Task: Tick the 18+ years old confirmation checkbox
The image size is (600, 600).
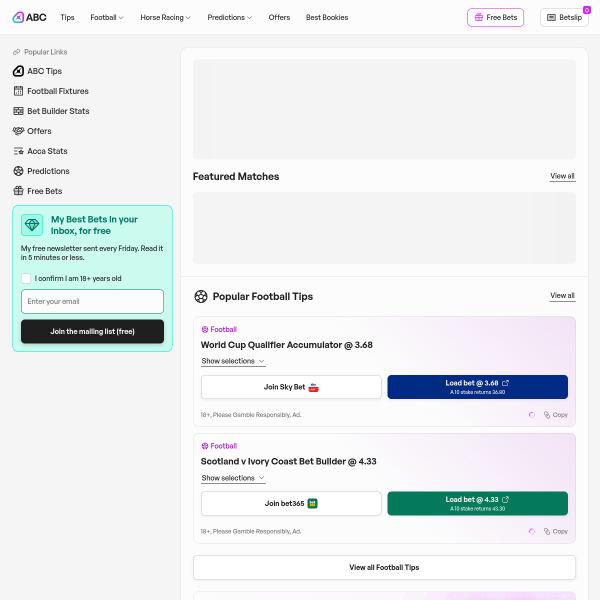Action: coord(26,278)
